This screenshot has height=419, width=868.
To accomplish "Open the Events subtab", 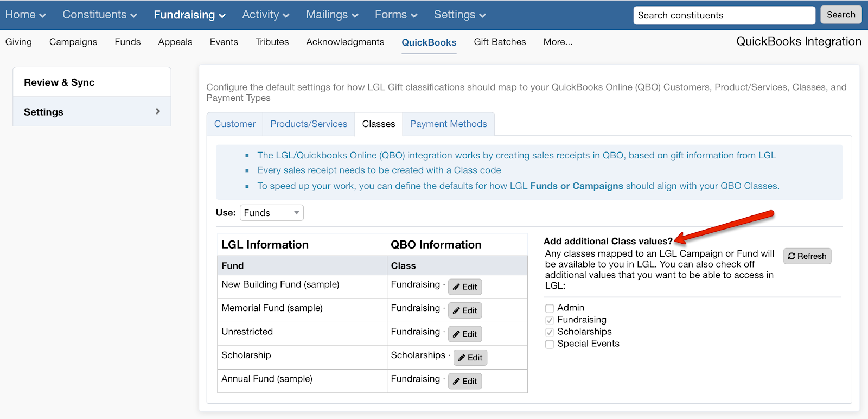I will pyautogui.click(x=224, y=42).
